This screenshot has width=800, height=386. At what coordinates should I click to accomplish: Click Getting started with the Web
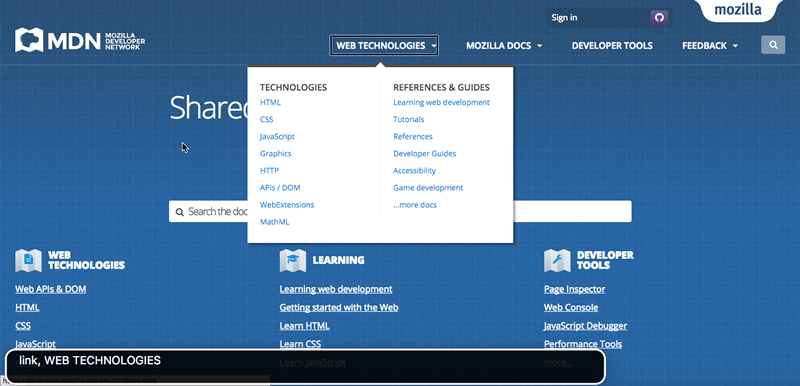point(339,307)
